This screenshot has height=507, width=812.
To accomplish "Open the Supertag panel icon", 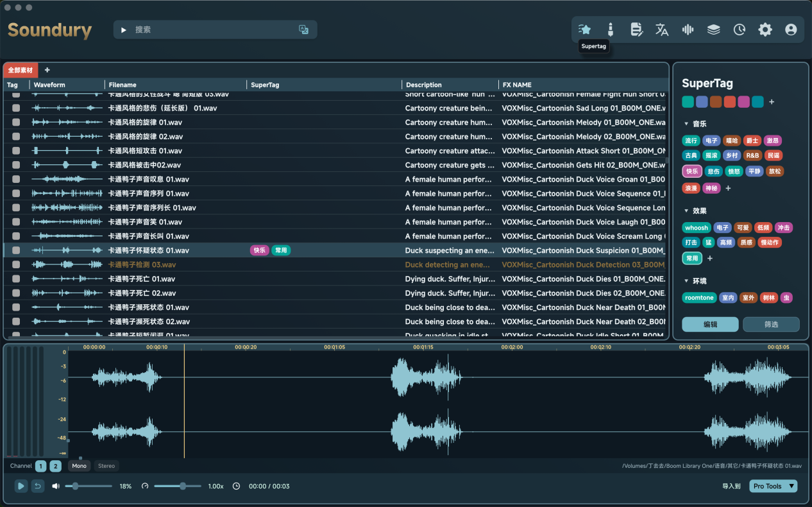I will pyautogui.click(x=584, y=30).
